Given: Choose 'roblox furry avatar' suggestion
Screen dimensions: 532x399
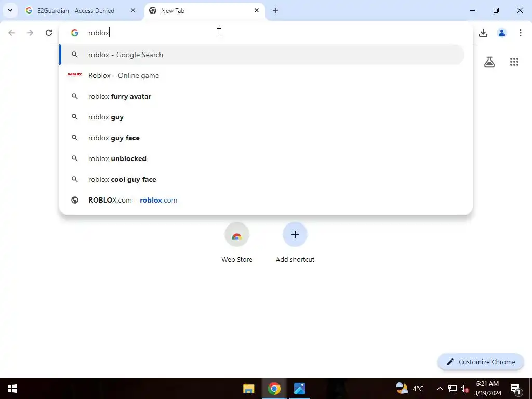Looking at the screenshot, I should (x=262, y=96).
